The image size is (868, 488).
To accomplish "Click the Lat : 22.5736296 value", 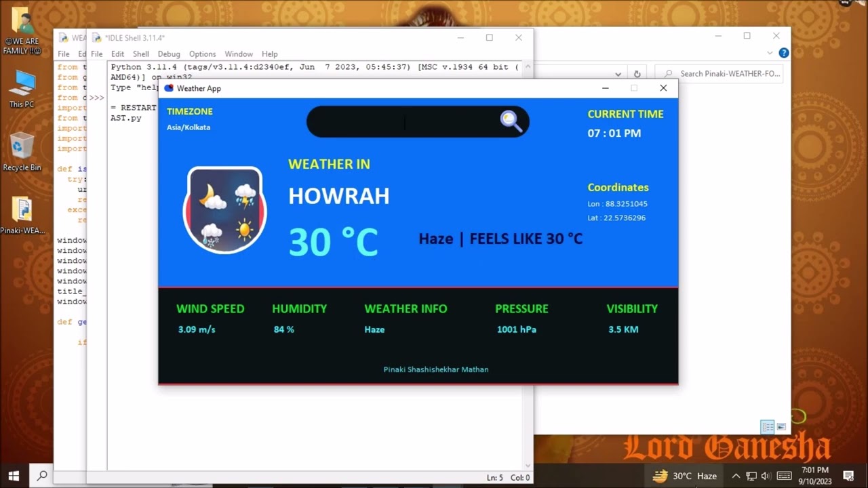I will tap(616, 218).
